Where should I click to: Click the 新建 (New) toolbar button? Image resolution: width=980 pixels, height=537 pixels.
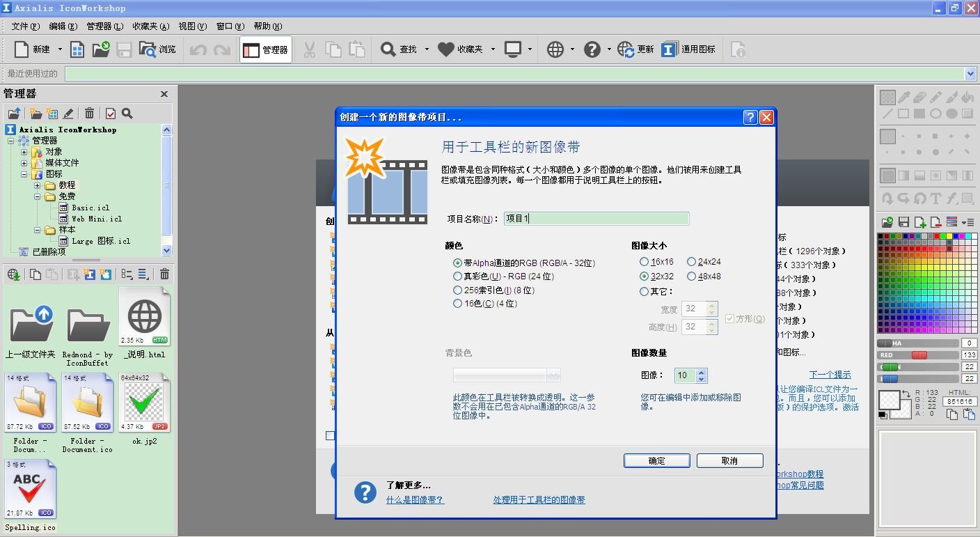(32, 49)
